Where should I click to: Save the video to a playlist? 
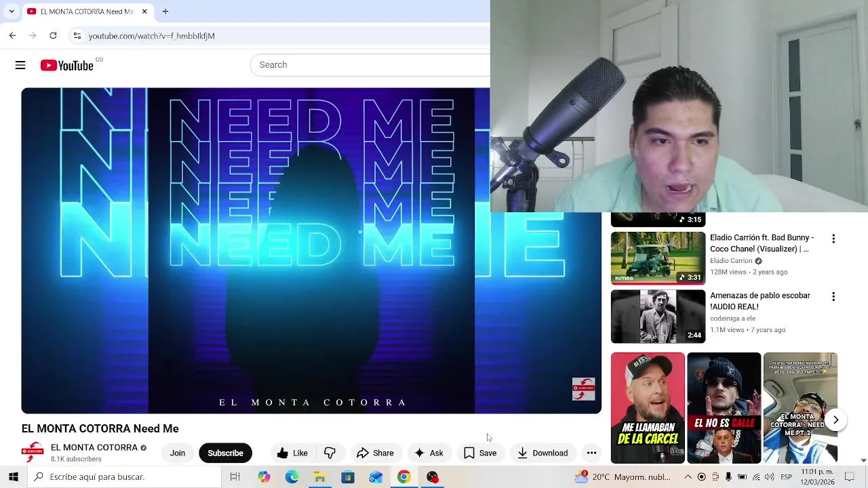coord(480,453)
